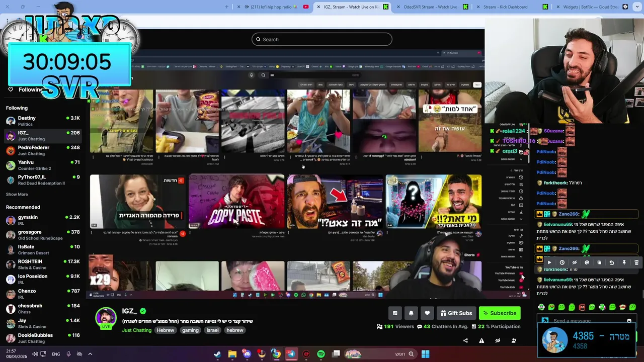Click the Subscribe button

500,313
